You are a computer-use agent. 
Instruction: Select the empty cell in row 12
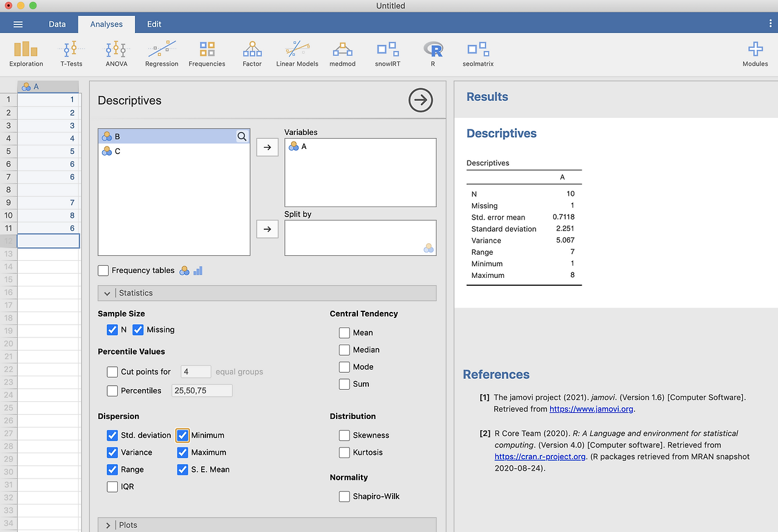pyautogui.click(x=49, y=241)
